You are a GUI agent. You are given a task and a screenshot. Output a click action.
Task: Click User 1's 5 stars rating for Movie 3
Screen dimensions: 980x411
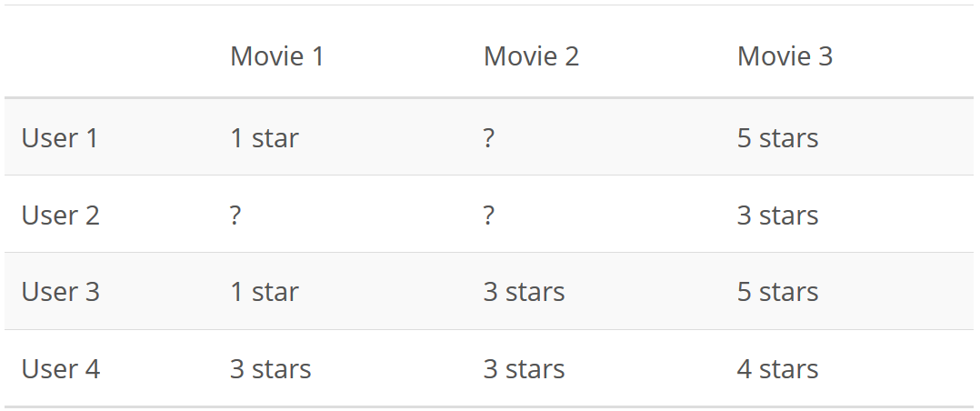tap(777, 137)
